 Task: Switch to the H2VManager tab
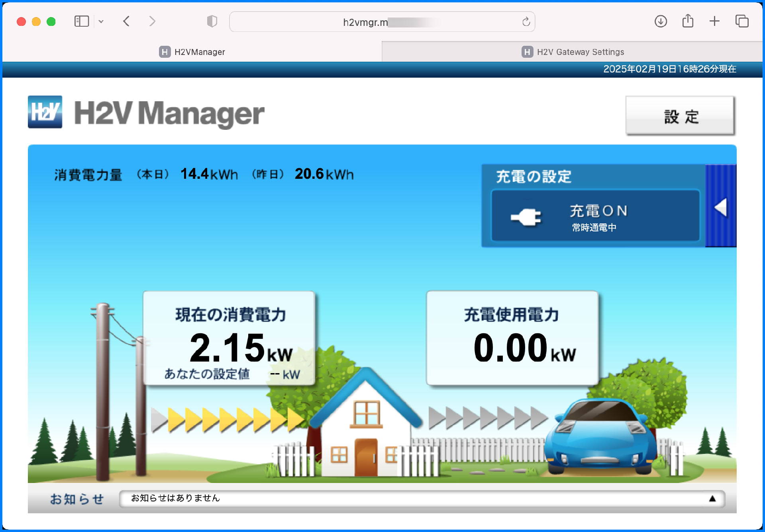click(x=192, y=52)
